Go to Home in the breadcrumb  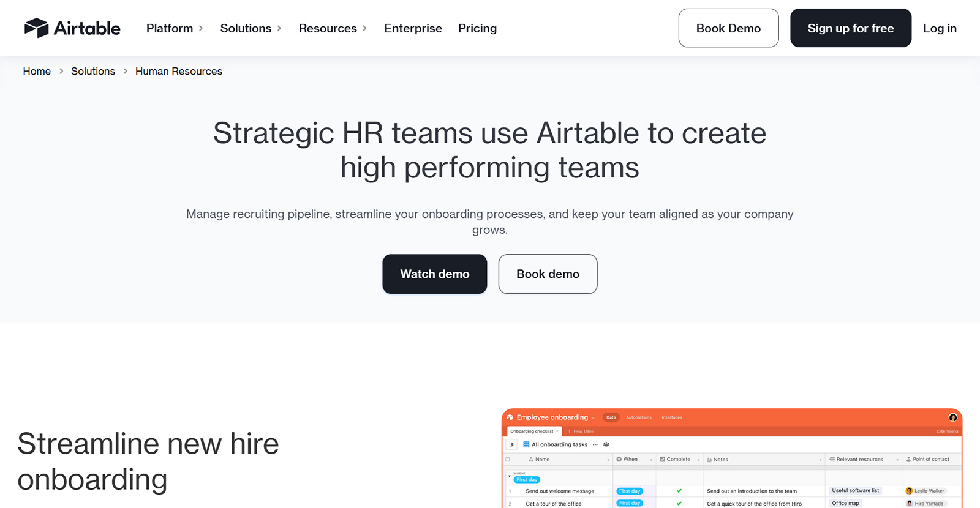37,71
